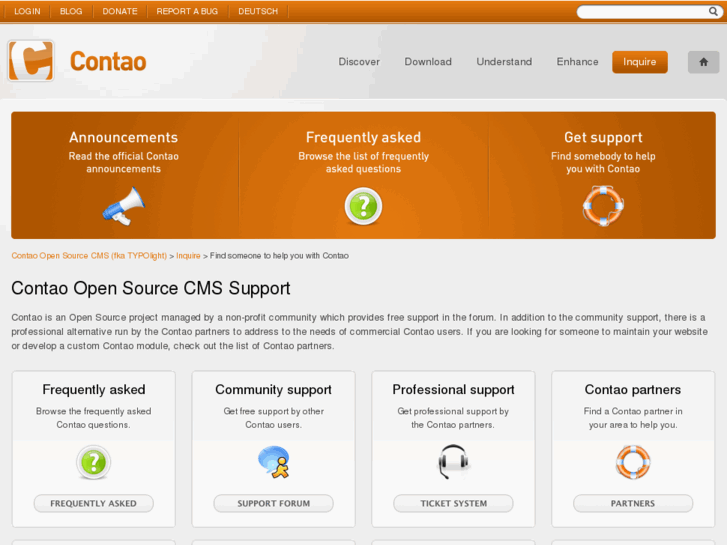Open the Understand menu
Viewport: 727px width, 545px height.
pyautogui.click(x=504, y=62)
